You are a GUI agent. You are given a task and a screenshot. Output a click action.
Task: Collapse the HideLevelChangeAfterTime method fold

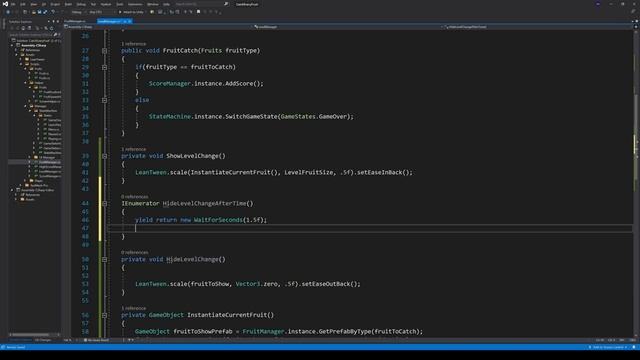[x=104, y=203]
